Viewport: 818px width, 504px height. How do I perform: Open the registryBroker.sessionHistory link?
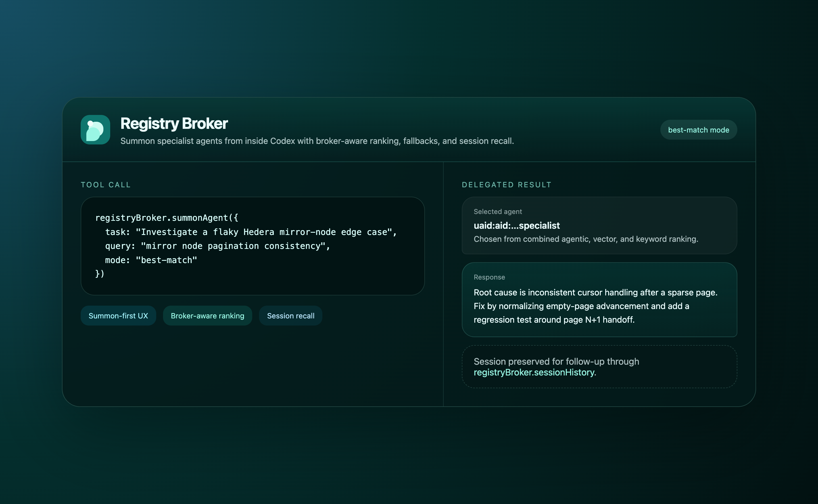pyautogui.click(x=534, y=372)
